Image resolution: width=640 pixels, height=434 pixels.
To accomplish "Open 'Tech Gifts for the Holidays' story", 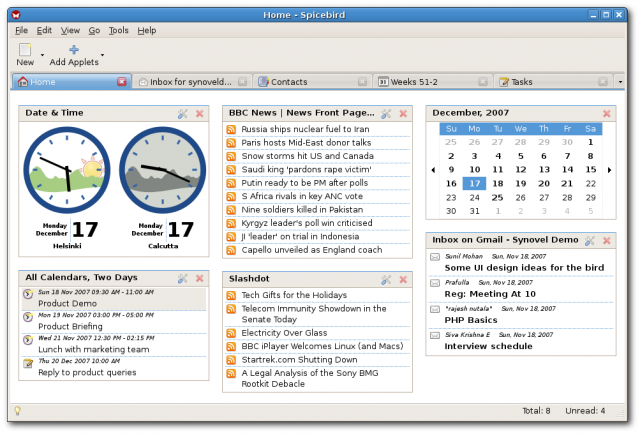I will [294, 295].
